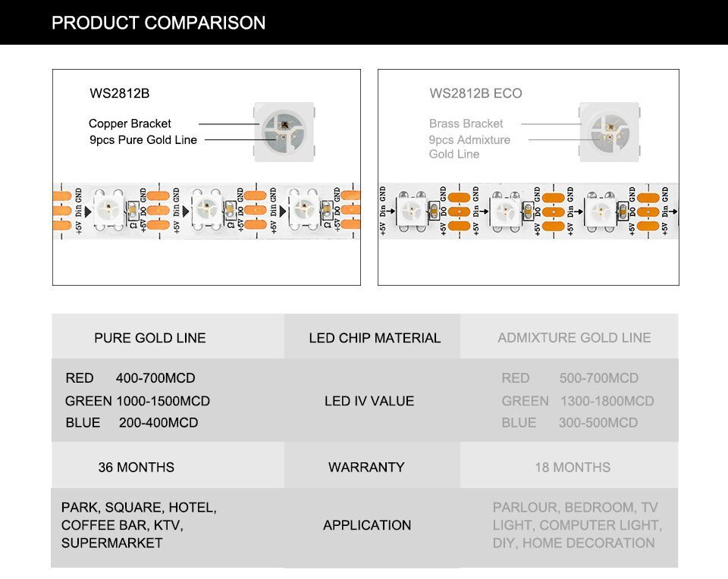The width and height of the screenshot is (728, 579).
Task: Click the APPLICATION row heading
Action: pyautogui.click(x=367, y=525)
